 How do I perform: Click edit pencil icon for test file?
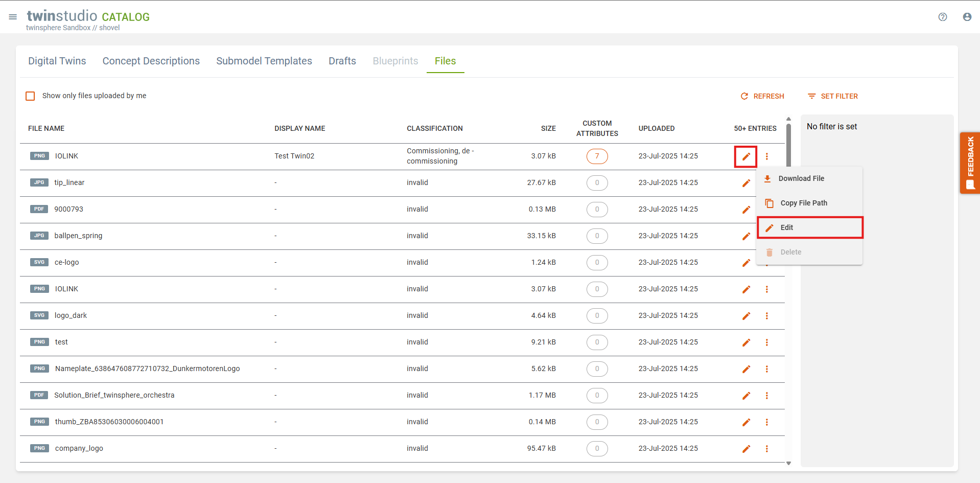(x=746, y=342)
